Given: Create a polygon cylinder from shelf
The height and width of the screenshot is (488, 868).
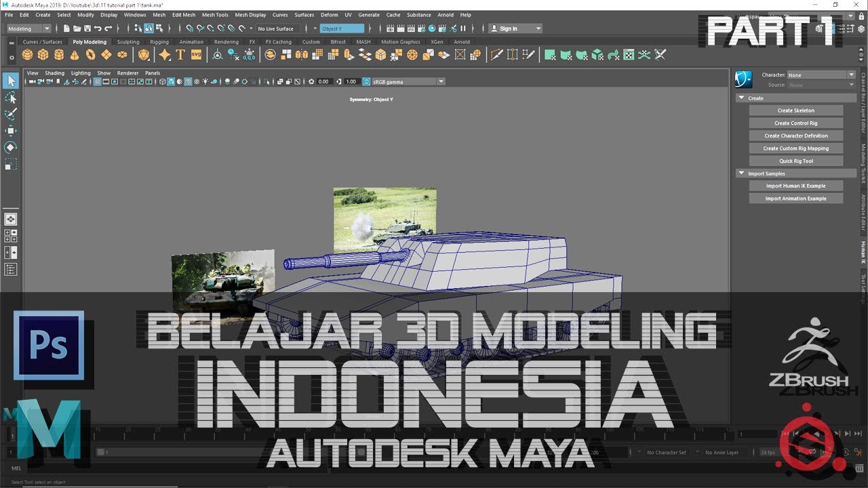Looking at the screenshot, I should point(59,55).
